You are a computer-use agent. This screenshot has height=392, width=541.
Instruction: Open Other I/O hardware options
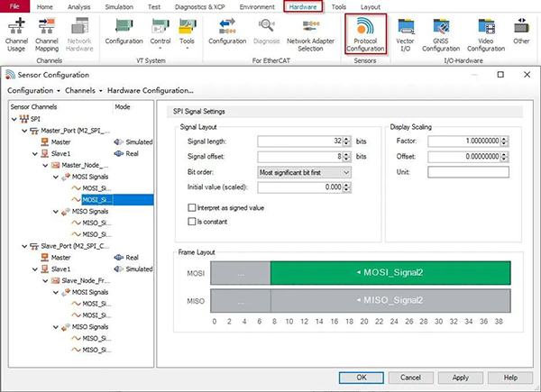pyautogui.click(x=521, y=32)
